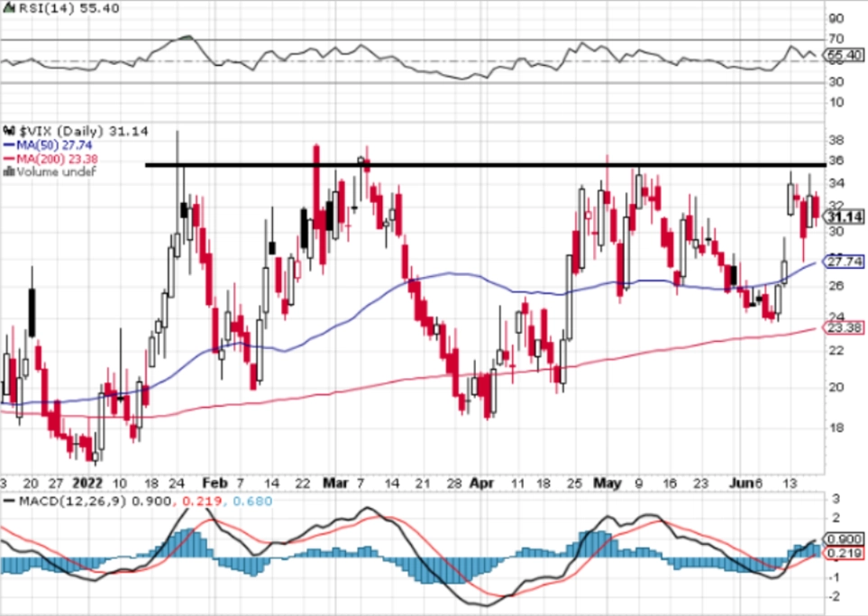This screenshot has height=616, width=868.
Task: Select the RSI(14) 55.40 indicator label
Action: (69, 8)
